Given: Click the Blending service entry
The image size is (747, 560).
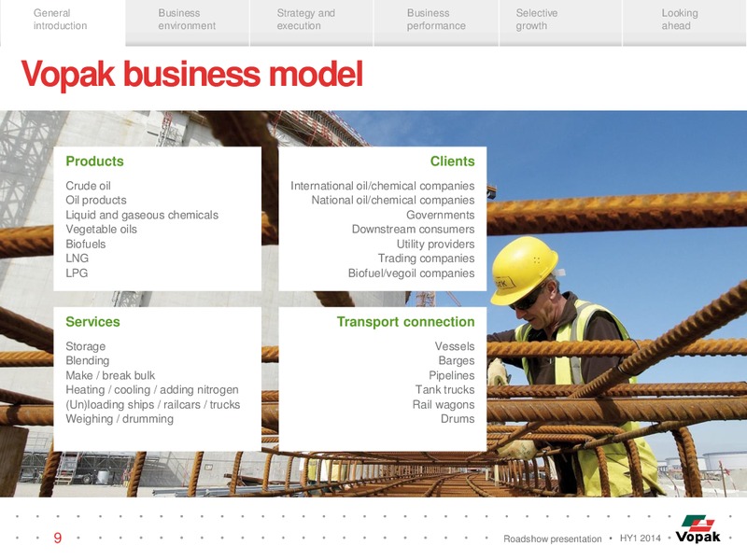Looking at the screenshot, I should click(x=88, y=360).
